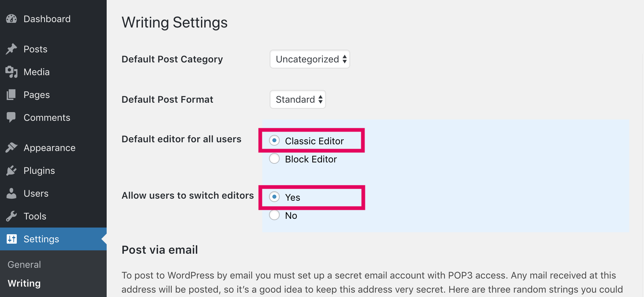Screen dimensions: 644x297
Task: Click the Default Post Category label
Action: [x=172, y=59]
